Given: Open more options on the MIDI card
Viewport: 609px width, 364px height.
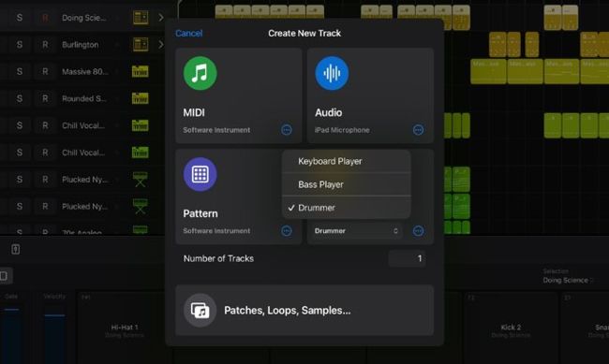Looking at the screenshot, I should (x=287, y=130).
